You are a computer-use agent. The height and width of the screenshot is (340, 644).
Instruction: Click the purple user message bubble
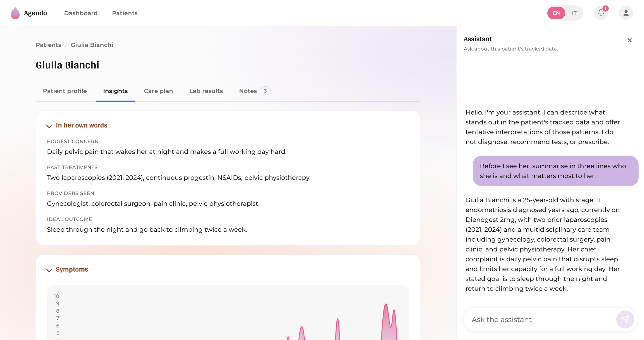point(555,171)
